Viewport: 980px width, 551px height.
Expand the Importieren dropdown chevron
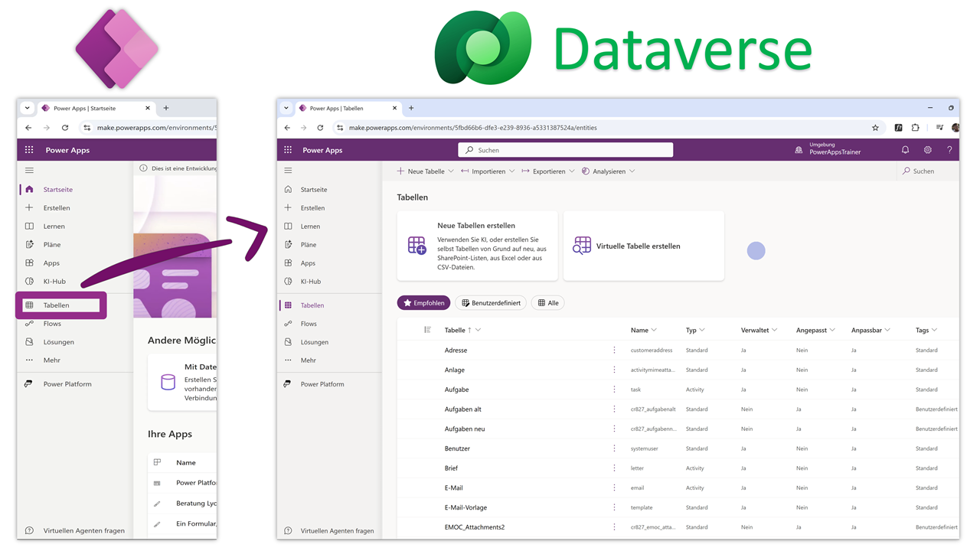(x=511, y=171)
